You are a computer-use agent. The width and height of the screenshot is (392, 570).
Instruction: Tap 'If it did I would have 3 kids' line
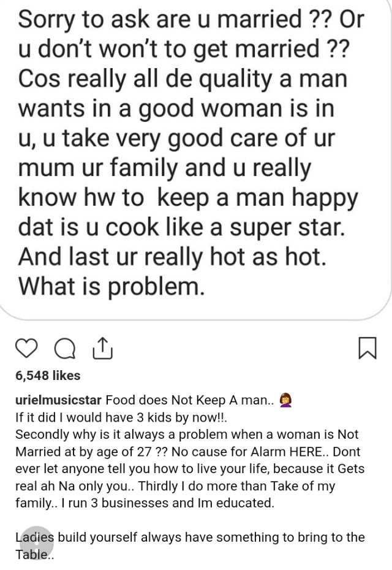121,417
